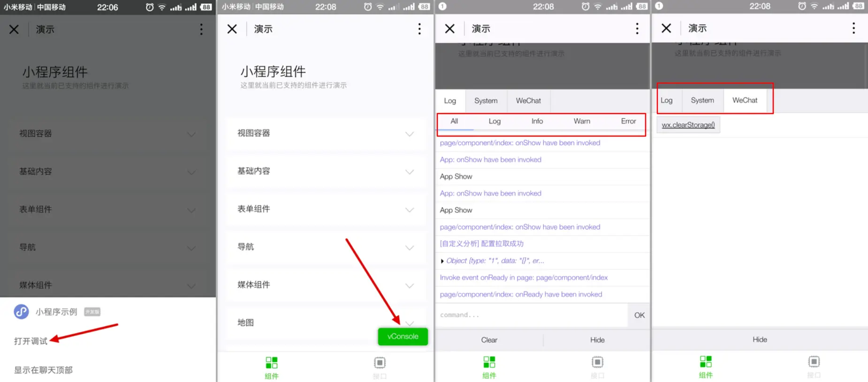Open the System tab on the fourth screen

[x=702, y=100]
